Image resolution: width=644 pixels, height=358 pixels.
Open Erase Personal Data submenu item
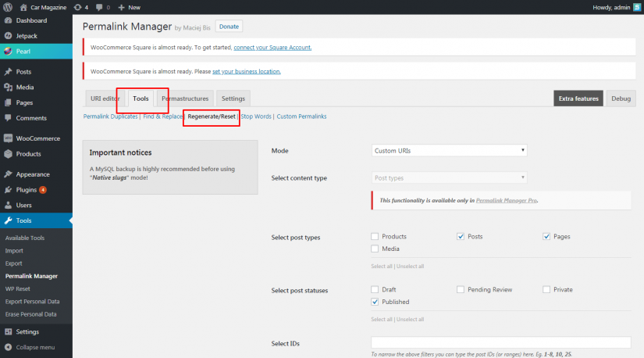[30, 314]
